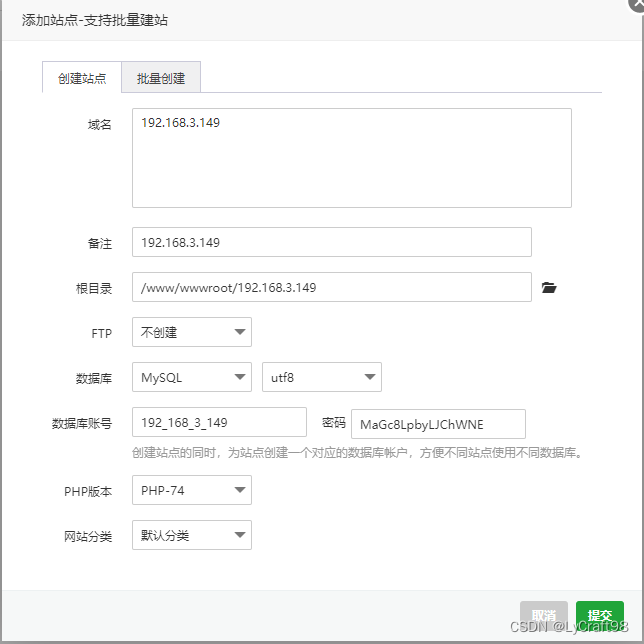644x644 pixels.
Task: Click the 数据库账号 label
Action: [82, 423]
